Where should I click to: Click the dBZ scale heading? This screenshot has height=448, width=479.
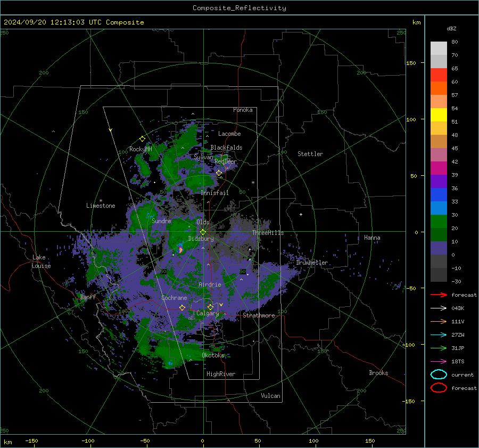coord(451,28)
